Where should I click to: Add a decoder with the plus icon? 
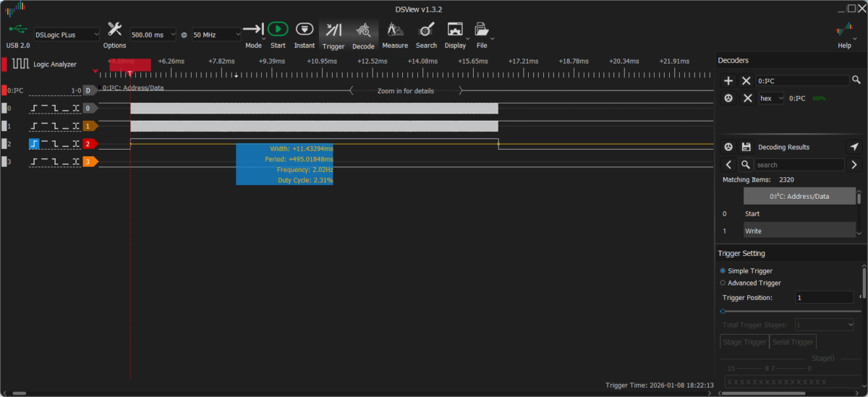[728, 80]
